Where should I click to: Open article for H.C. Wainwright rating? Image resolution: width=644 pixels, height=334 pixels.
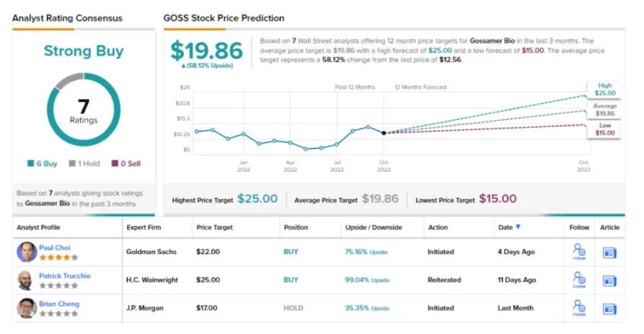click(609, 280)
